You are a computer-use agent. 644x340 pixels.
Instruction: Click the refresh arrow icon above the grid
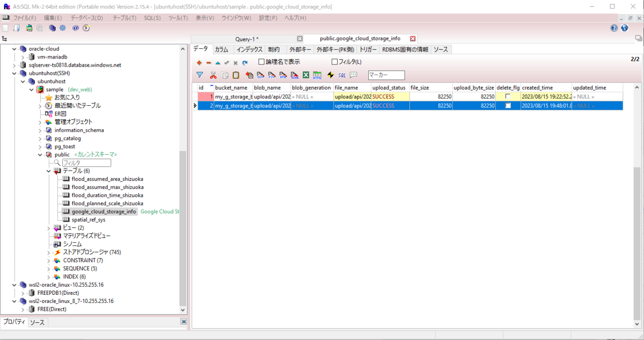[x=245, y=63]
